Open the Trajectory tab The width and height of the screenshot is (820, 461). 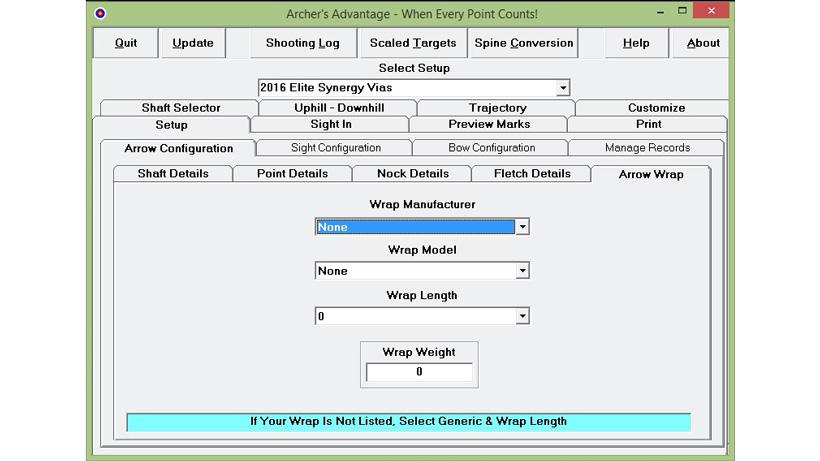[x=497, y=108]
